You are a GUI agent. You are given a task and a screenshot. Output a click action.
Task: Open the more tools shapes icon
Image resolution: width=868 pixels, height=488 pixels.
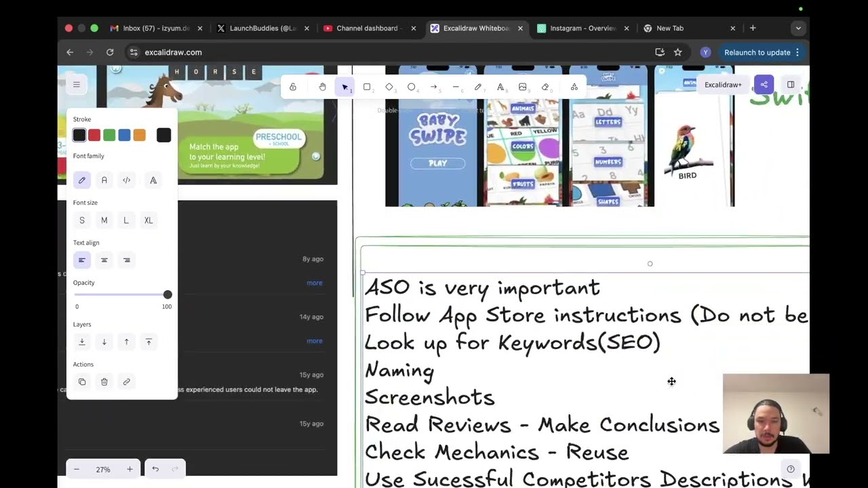click(x=574, y=87)
